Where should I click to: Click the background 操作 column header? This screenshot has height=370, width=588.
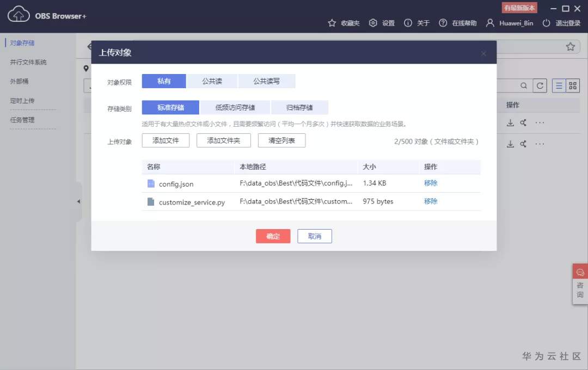pos(513,105)
